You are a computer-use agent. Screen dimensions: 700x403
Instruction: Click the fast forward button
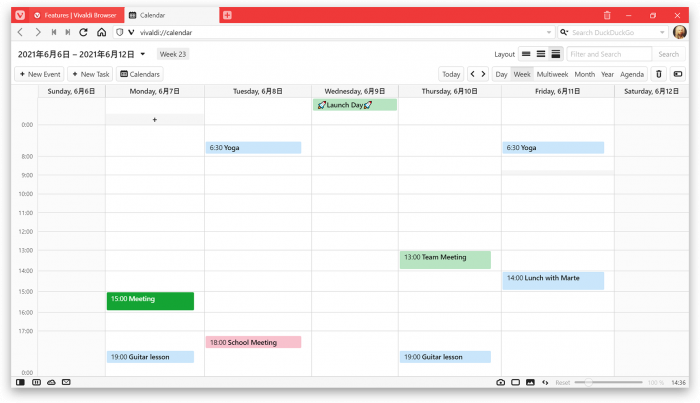tap(67, 32)
